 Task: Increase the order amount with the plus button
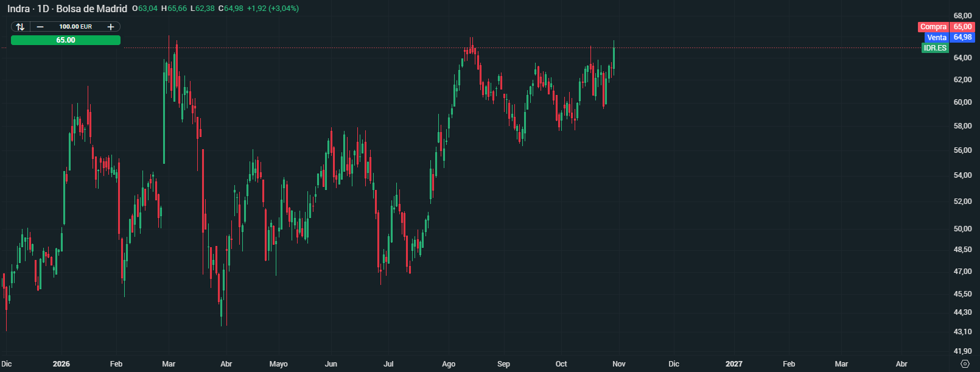111,27
